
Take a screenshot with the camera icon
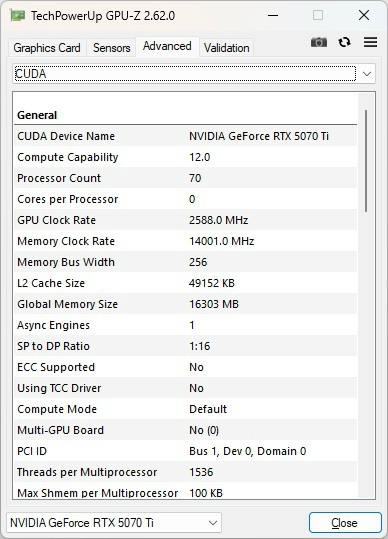[x=319, y=42]
